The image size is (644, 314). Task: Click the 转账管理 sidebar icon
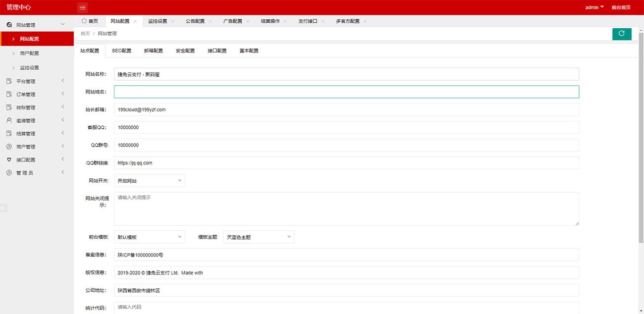(9, 107)
